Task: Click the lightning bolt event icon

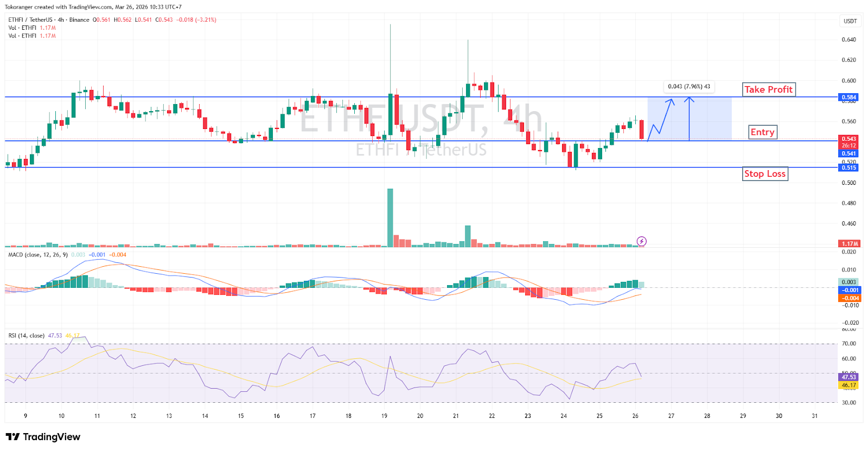Action: click(x=641, y=241)
